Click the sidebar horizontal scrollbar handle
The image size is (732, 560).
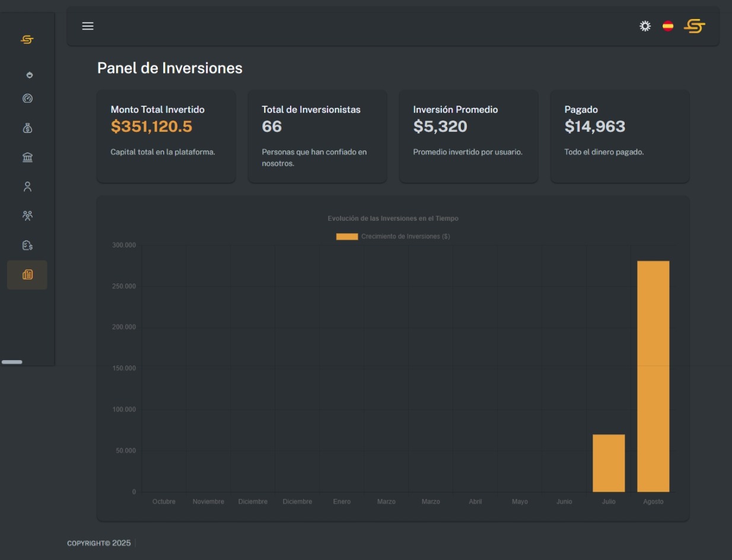coord(12,362)
